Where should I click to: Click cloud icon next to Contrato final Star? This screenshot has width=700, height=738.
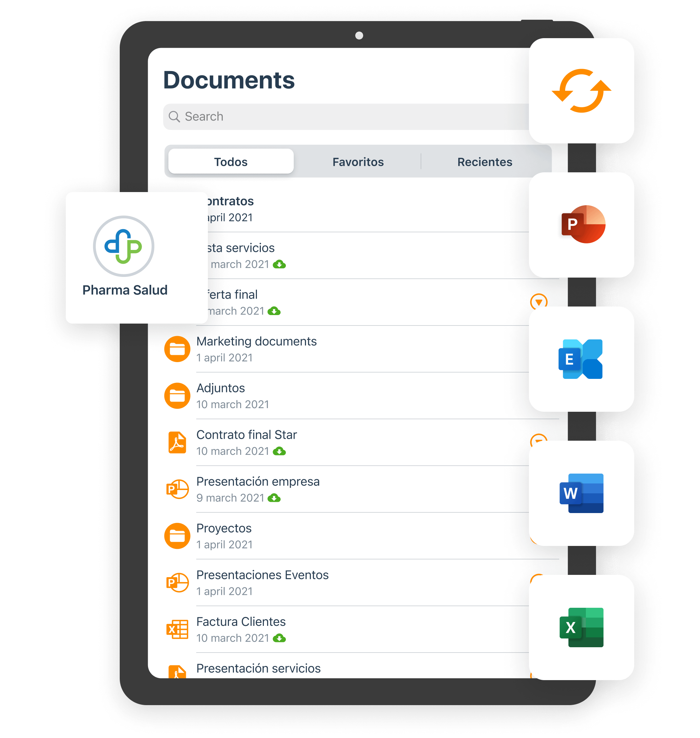279,452
